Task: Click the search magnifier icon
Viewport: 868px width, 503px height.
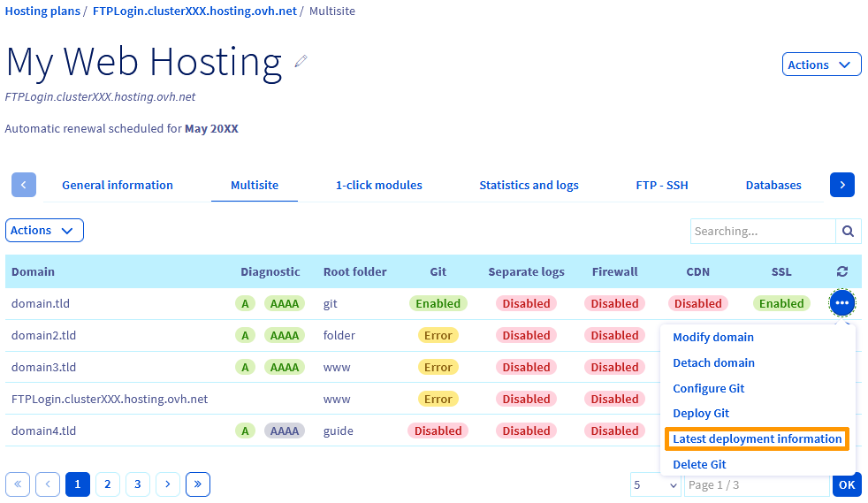Action: point(848,232)
